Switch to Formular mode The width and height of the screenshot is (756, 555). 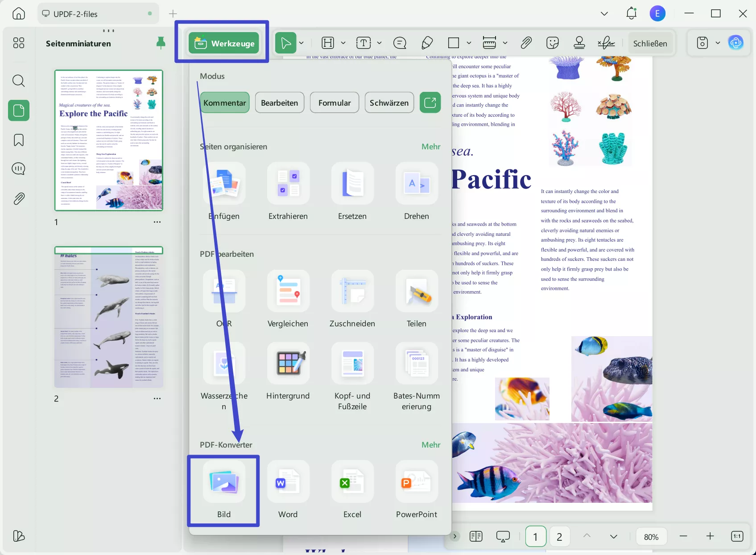[x=335, y=103]
